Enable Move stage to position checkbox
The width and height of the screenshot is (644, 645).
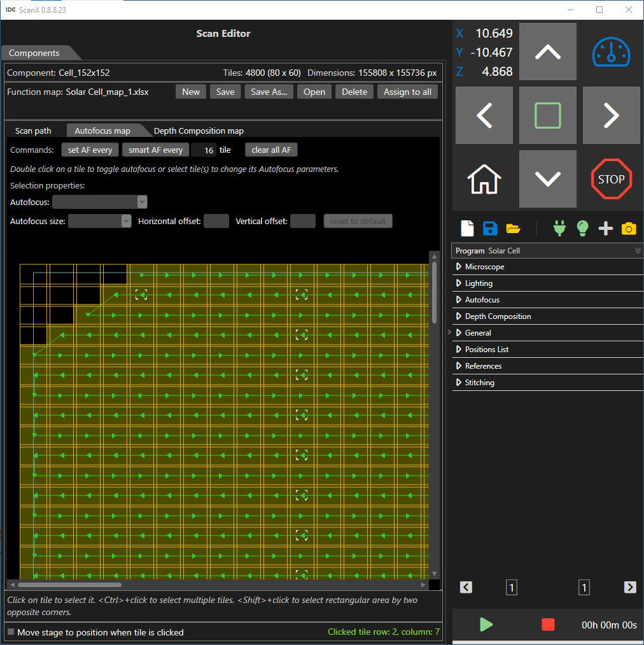click(x=11, y=632)
